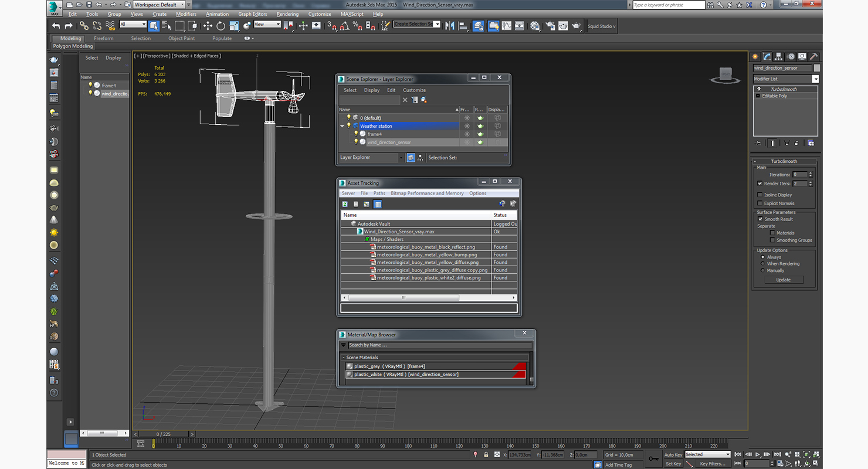Open the Hierarchy command panel tab
868x469 pixels.
click(x=779, y=57)
